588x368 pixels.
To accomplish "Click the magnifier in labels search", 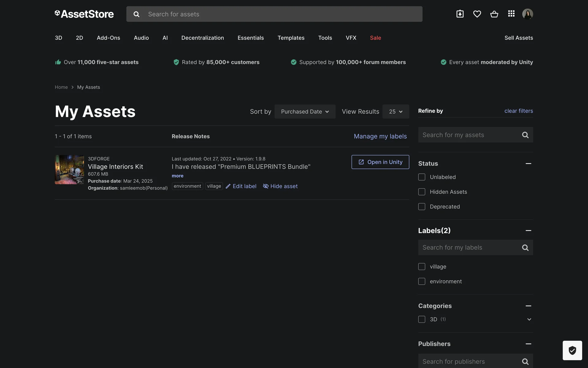I will pyautogui.click(x=525, y=247).
